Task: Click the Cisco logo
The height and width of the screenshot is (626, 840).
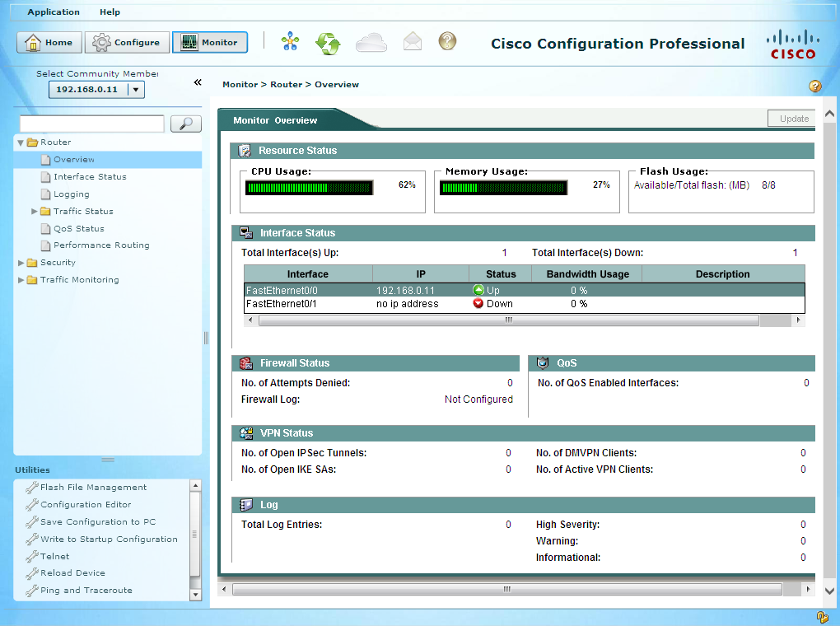Action: coord(793,44)
